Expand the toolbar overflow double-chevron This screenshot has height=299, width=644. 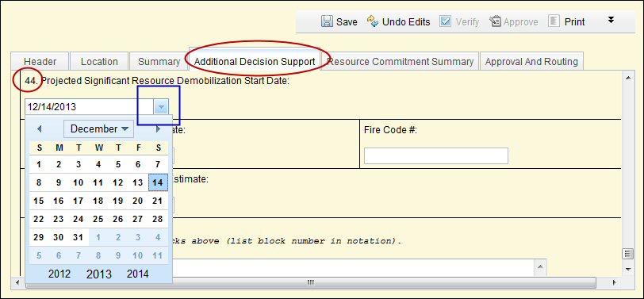tap(611, 20)
